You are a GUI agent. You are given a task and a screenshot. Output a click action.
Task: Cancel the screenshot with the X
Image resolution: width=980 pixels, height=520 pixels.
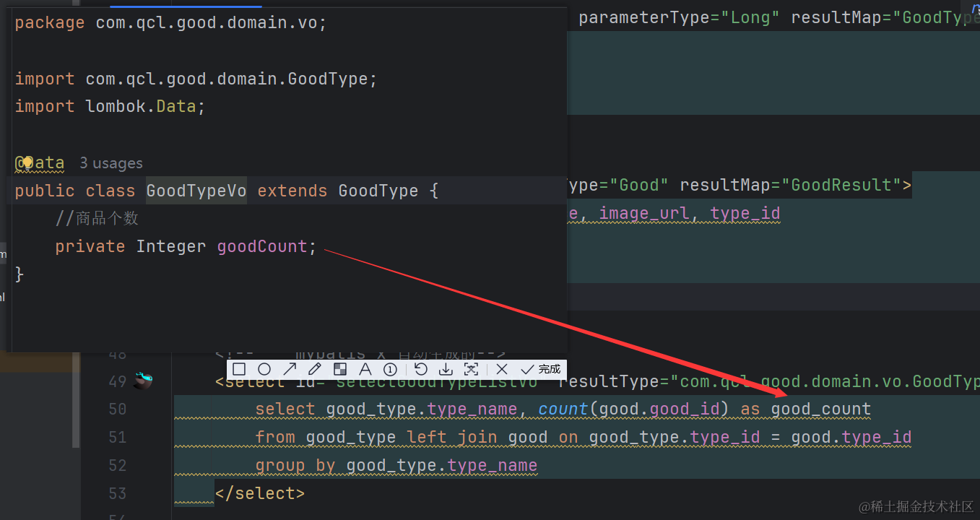(x=502, y=369)
